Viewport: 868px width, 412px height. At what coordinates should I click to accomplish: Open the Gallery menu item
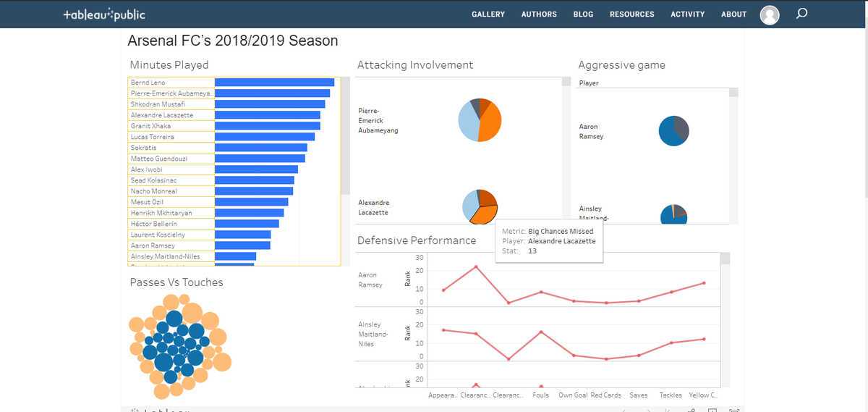pyautogui.click(x=488, y=14)
